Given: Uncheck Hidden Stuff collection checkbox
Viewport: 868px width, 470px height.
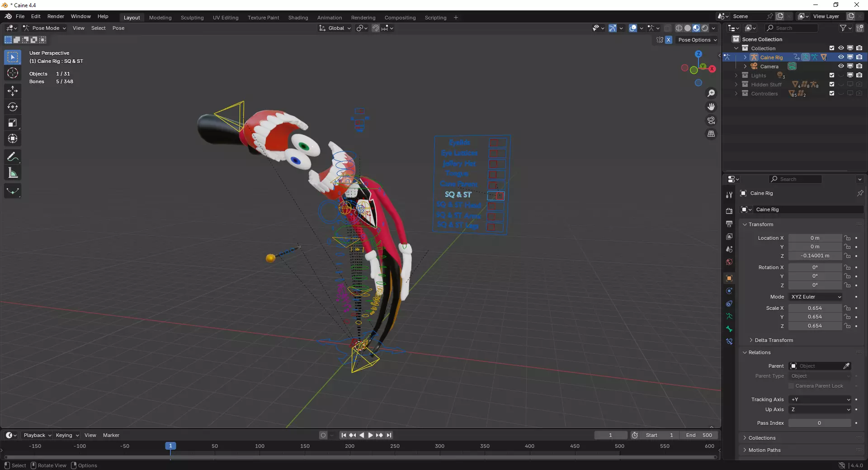Looking at the screenshot, I should [832, 84].
